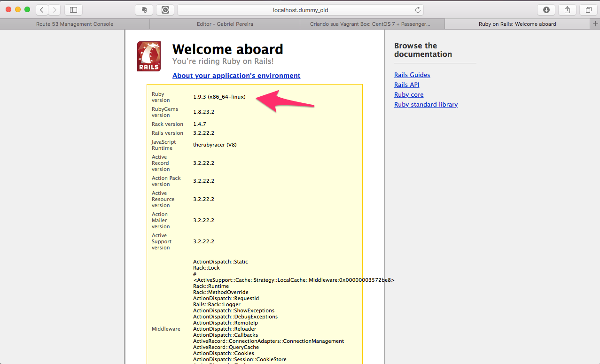
Task: Show the Safari sidebar
Action: coord(73,9)
